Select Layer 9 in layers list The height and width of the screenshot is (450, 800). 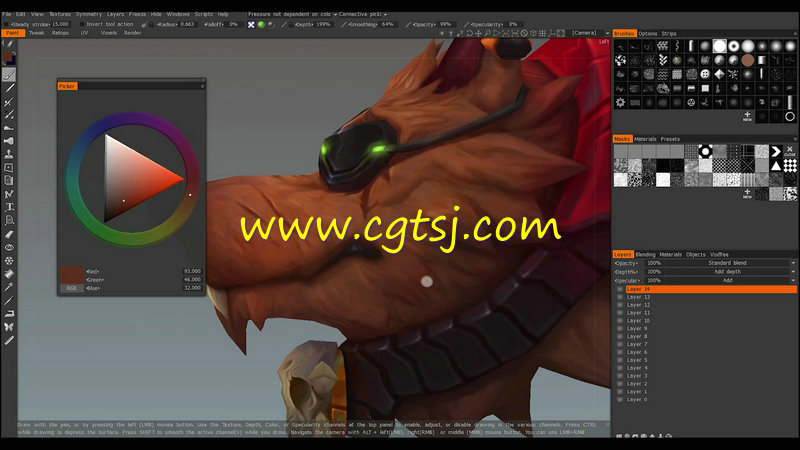[711, 329]
